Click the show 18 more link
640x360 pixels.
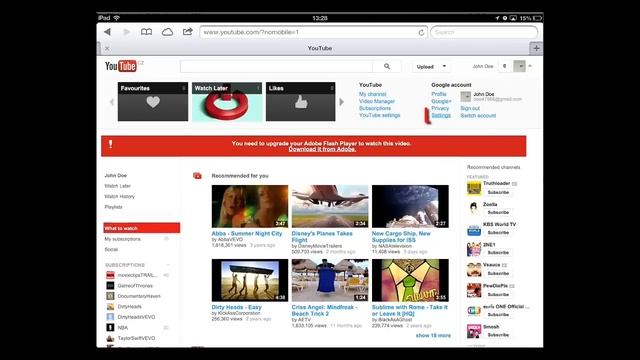433,336
